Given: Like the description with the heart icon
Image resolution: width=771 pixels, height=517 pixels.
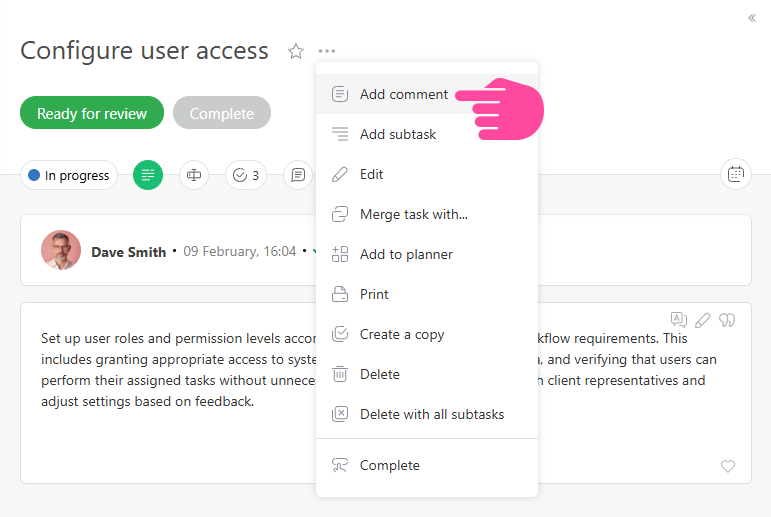Looking at the screenshot, I should coord(728,467).
